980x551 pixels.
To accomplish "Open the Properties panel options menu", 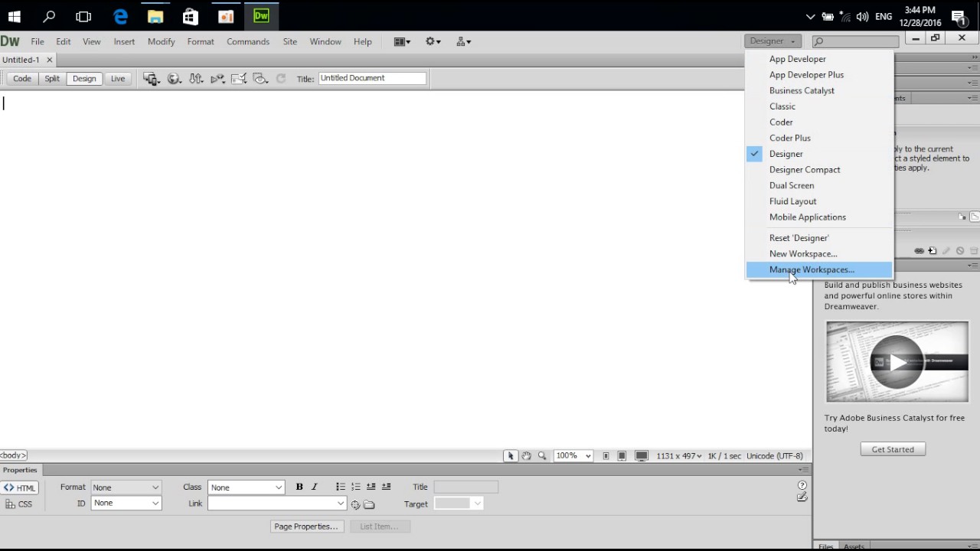I will pyautogui.click(x=803, y=470).
